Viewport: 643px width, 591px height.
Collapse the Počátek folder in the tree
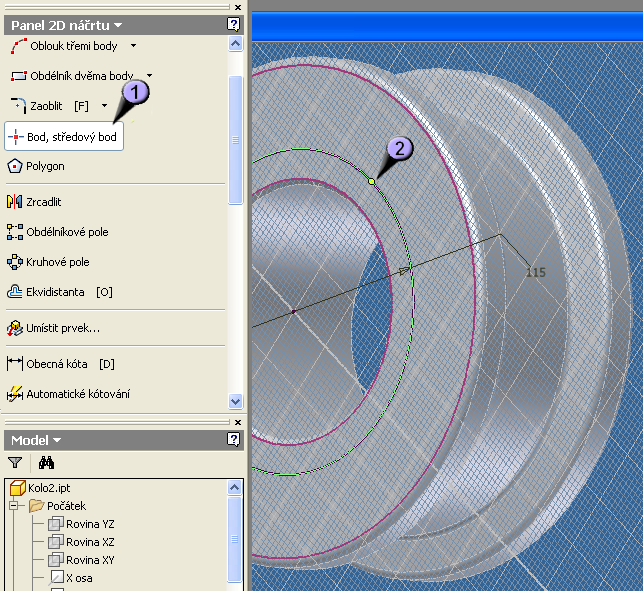(15, 506)
